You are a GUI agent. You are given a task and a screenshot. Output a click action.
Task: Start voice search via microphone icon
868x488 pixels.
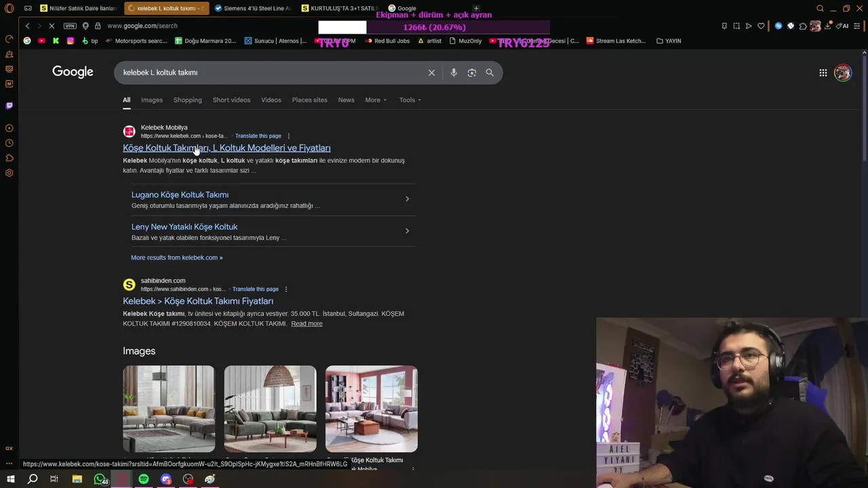coord(454,73)
